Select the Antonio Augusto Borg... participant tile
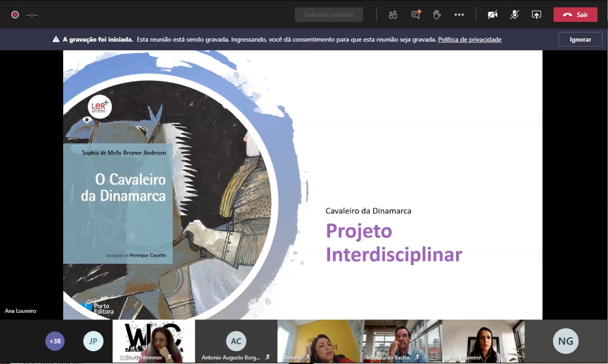The image size is (608, 364). 236,341
